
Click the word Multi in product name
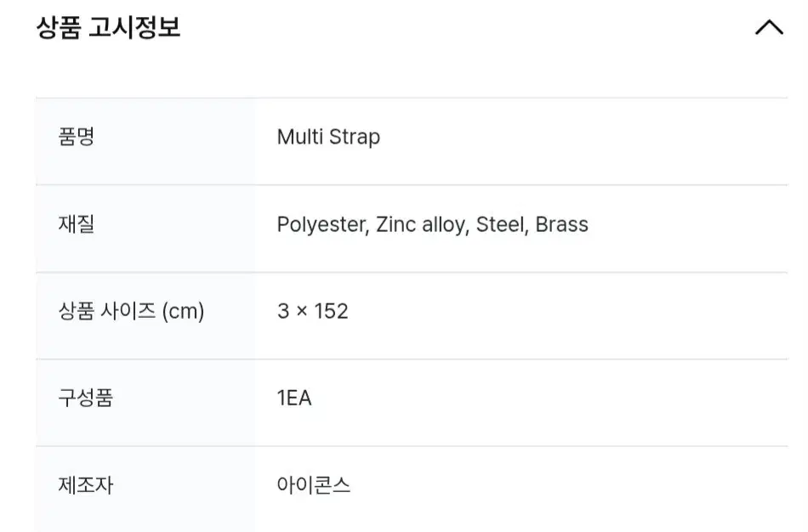click(x=298, y=137)
